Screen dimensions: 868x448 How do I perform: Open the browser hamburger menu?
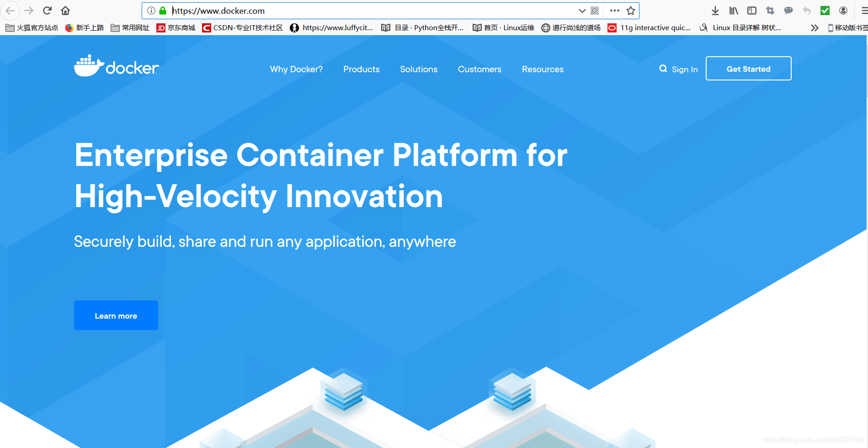click(864, 11)
